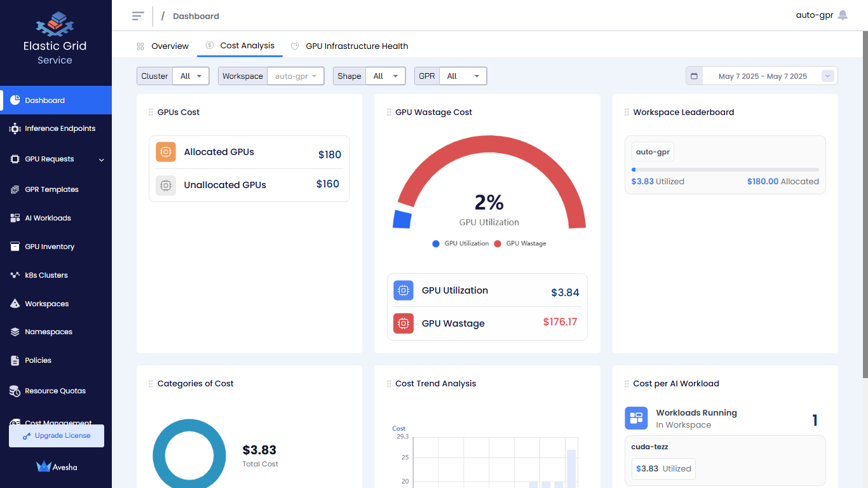Click the notification bell icon
Viewport: 868px width, 488px height.
tap(843, 15)
